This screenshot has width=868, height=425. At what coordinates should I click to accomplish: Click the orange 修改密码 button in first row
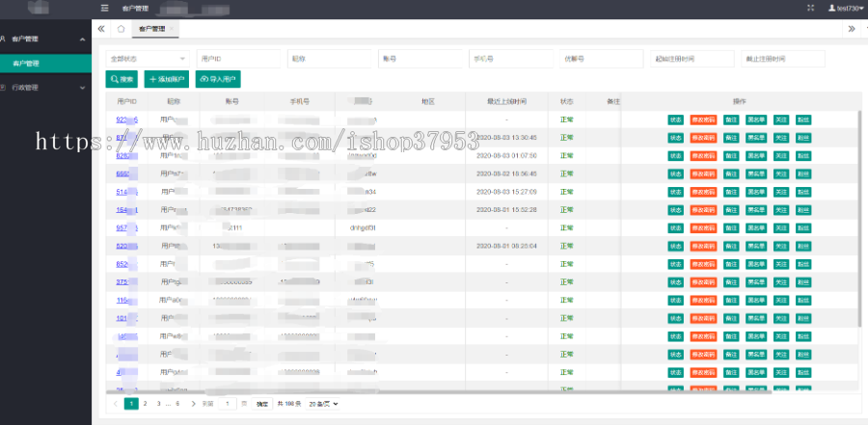point(704,120)
